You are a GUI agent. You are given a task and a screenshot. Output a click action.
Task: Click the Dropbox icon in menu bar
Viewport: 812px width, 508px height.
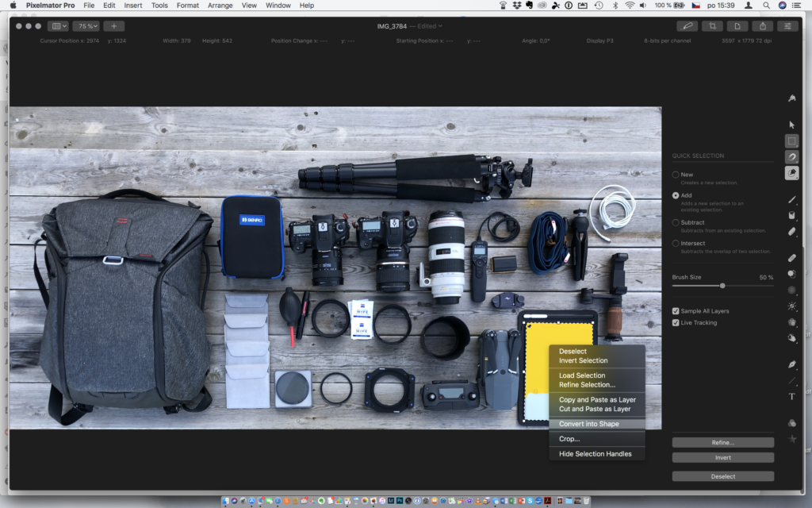[517, 6]
